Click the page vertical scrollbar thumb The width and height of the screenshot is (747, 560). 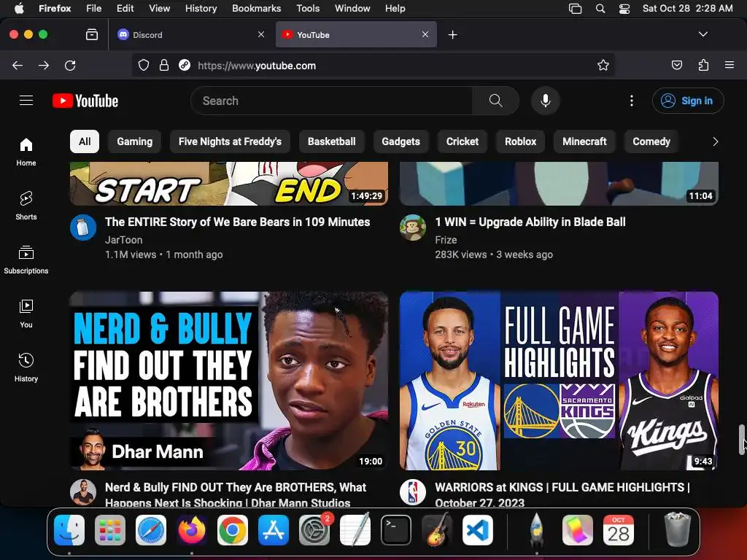[742, 439]
